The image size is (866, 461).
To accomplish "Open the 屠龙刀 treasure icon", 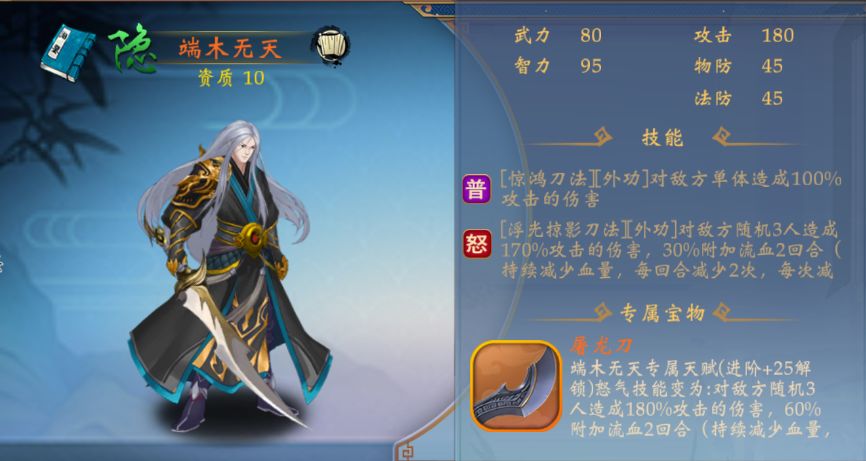I will pos(516,386).
